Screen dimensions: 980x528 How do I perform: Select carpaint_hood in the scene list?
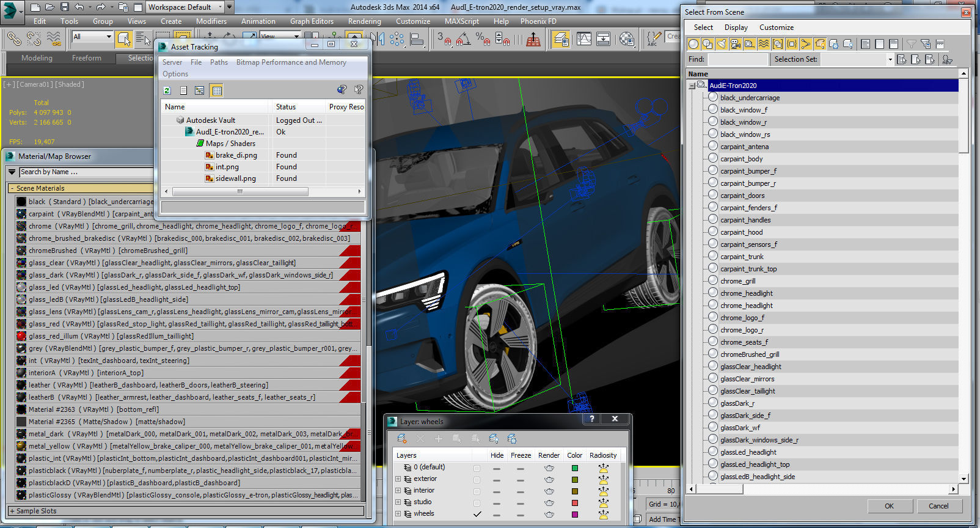741,232
